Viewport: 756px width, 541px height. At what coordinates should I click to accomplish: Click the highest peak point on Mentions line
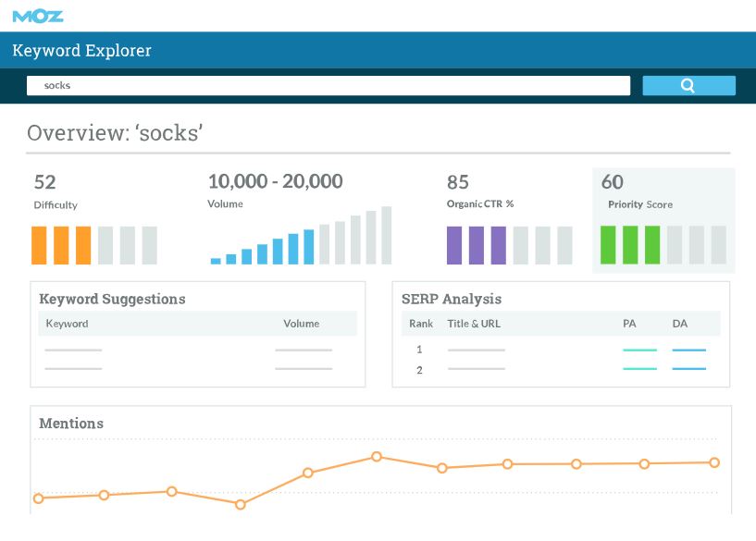(377, 456)
